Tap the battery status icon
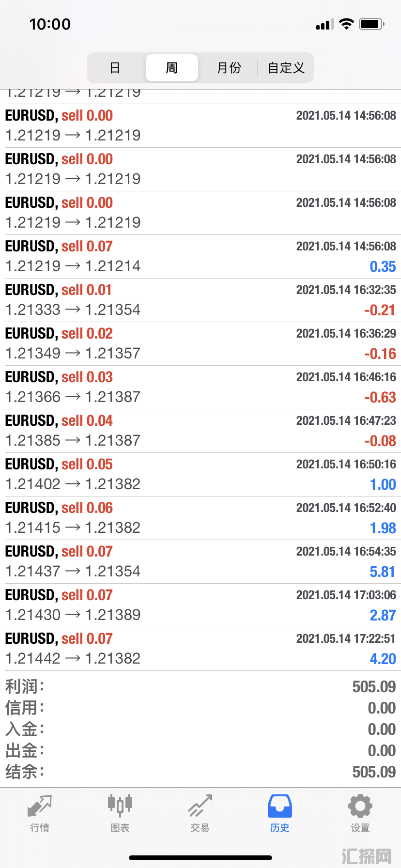Screen dimensions: 401x868 coord(372,24)
